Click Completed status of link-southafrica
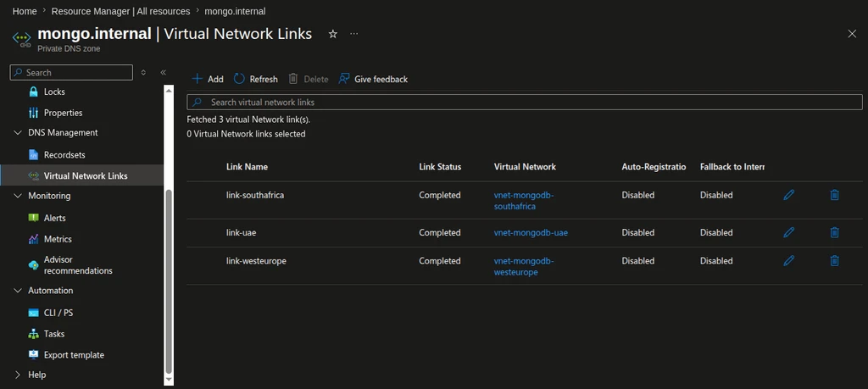The height and width of the screenshot is (389, 868). (440, 195)
